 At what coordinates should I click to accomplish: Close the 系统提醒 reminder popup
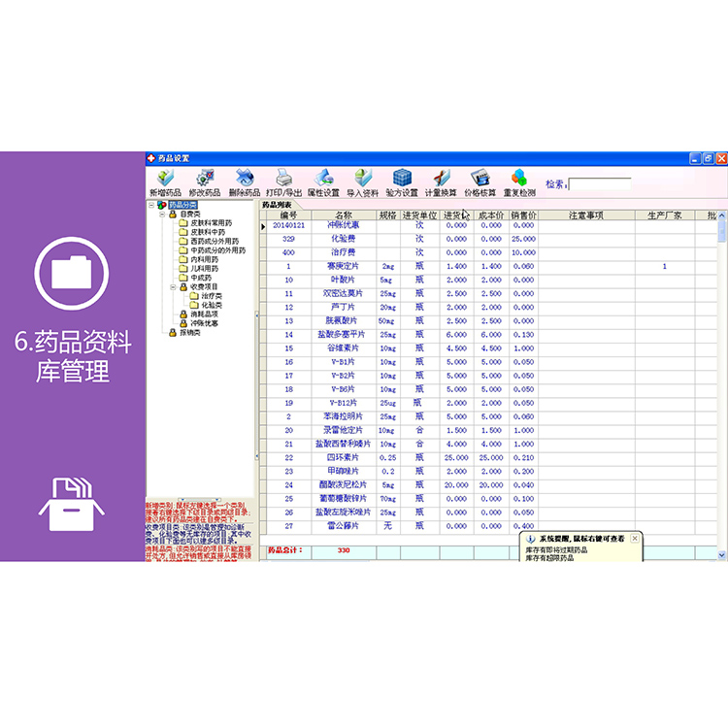tap(635, 538)
